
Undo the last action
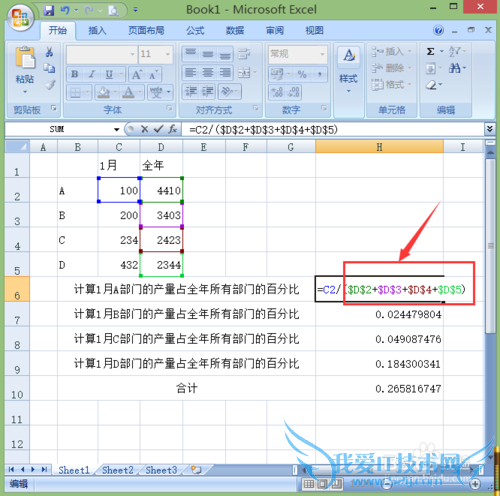coord(65,11)
